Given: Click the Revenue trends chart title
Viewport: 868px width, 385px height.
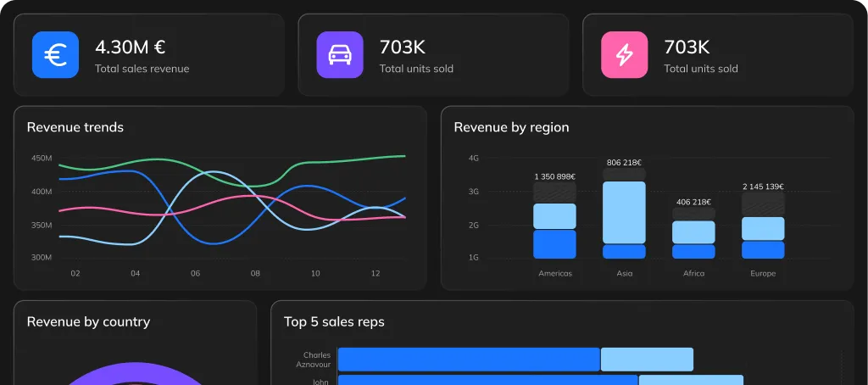Looking at the screenshot, I should (x=75, y=127).
